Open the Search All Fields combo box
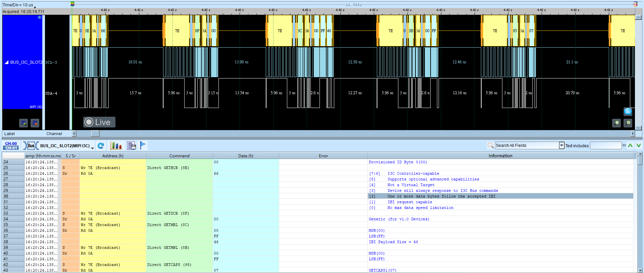The image size is (644, 273). coord(530,145)
